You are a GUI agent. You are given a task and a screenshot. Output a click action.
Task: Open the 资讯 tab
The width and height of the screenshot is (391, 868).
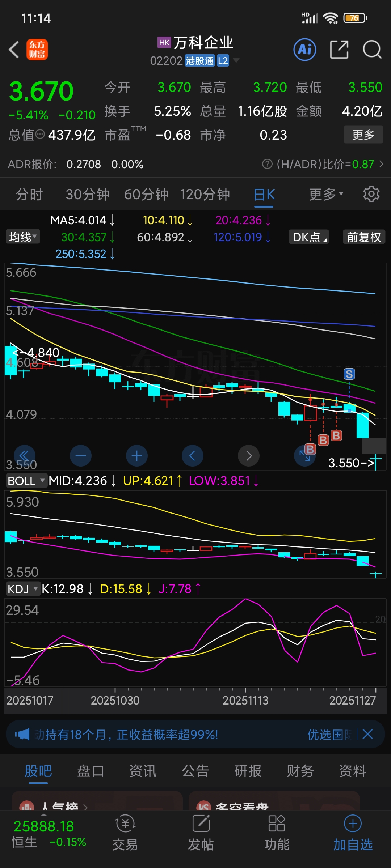pyautogui.click(x=143, y=771)
